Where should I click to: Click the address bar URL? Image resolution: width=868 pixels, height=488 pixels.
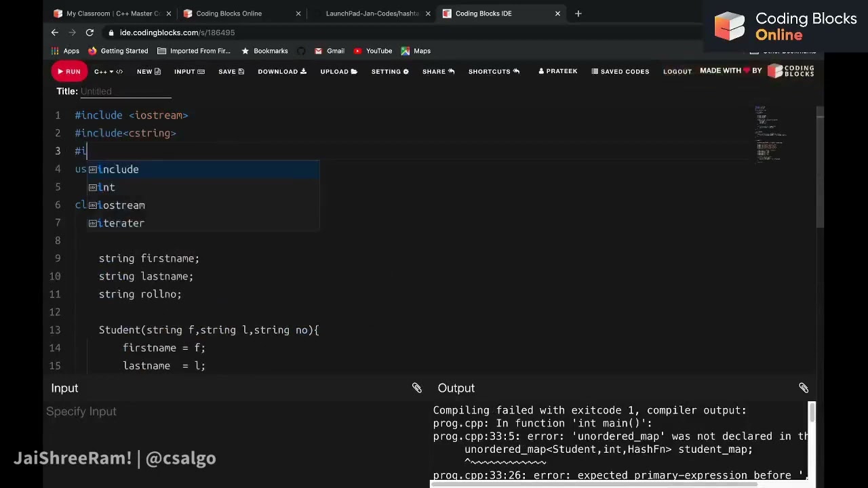(177, 33)
